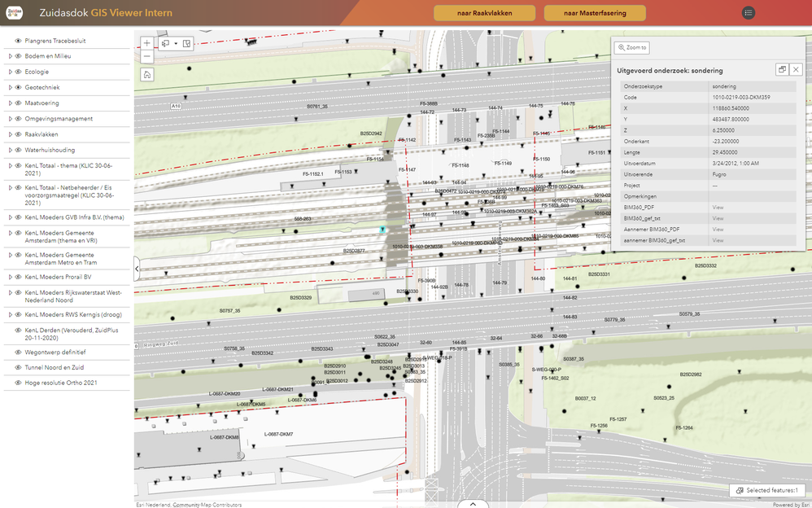812x508 pixels.
Task: Dock the sondering popup panel
Action: pos(782,69)
